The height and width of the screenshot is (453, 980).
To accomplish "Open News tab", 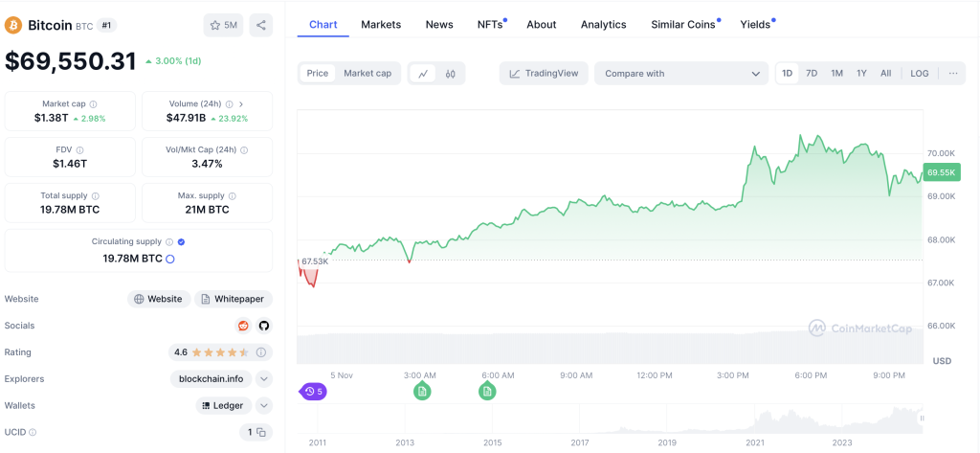I will [439, 24].
